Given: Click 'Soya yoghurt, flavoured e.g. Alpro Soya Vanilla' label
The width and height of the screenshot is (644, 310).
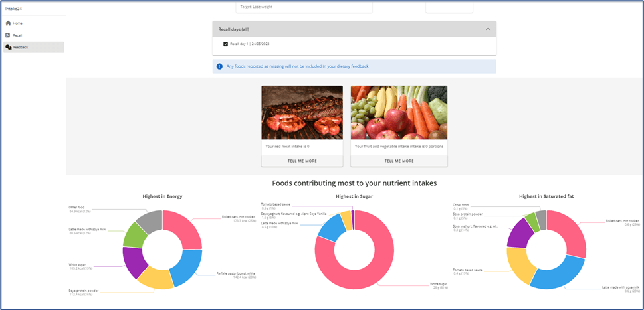Looking at the screenshot, I should point(294,216).
